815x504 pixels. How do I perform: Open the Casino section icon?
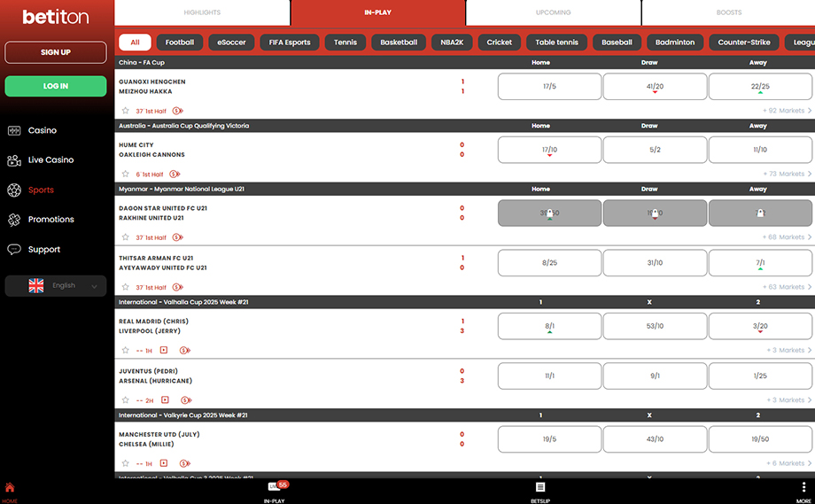(14, 130)
